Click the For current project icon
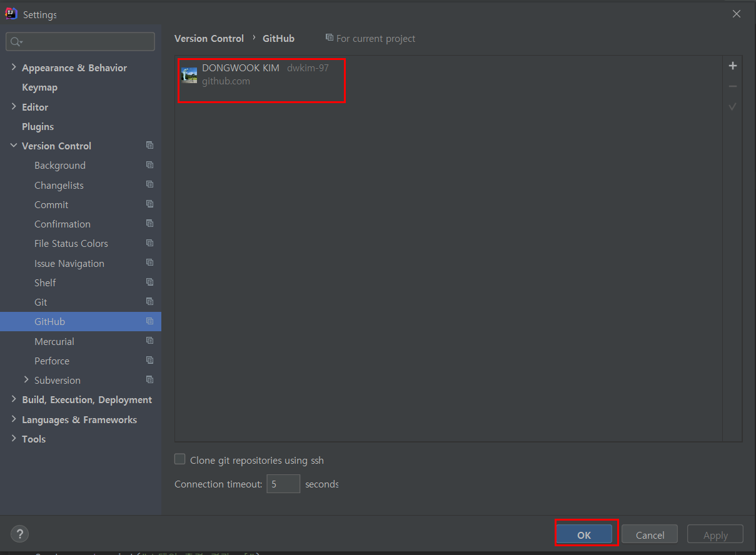This screenshot has width=756, height=555. click(330, 38)
